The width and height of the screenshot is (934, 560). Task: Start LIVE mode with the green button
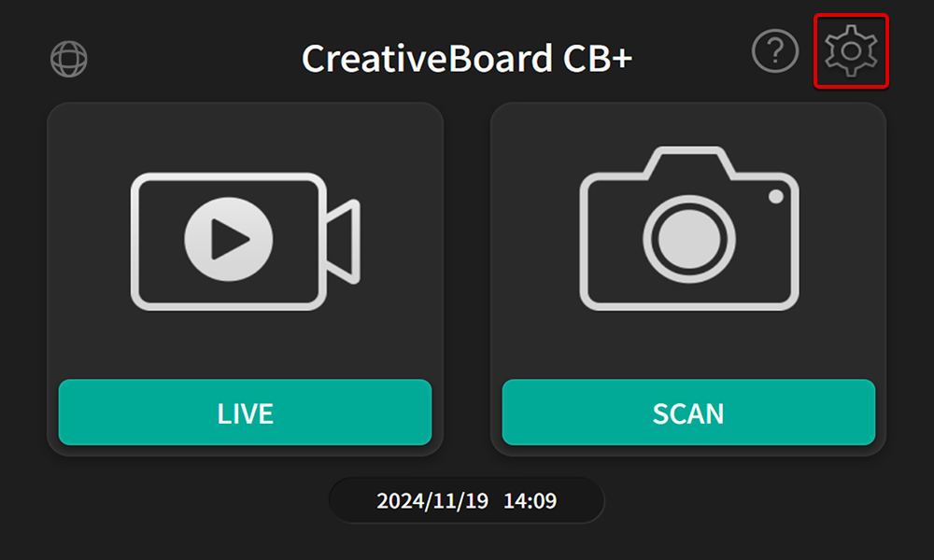coord(246,413)
